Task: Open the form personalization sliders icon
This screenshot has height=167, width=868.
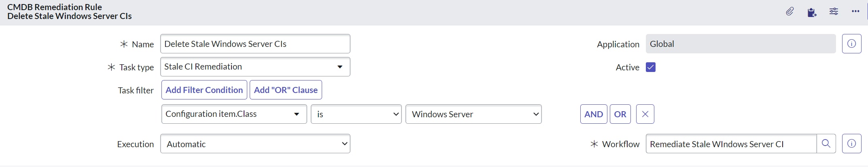Action: 834,11
